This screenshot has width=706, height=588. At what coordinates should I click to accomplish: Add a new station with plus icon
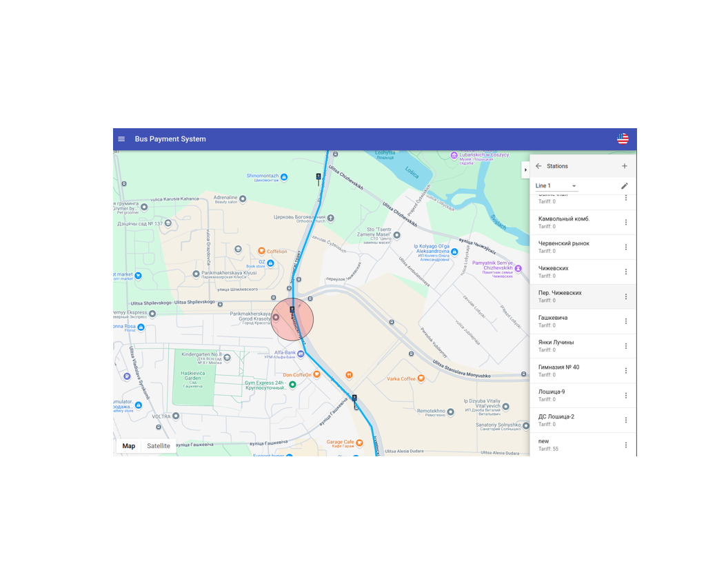coord(625,166)
